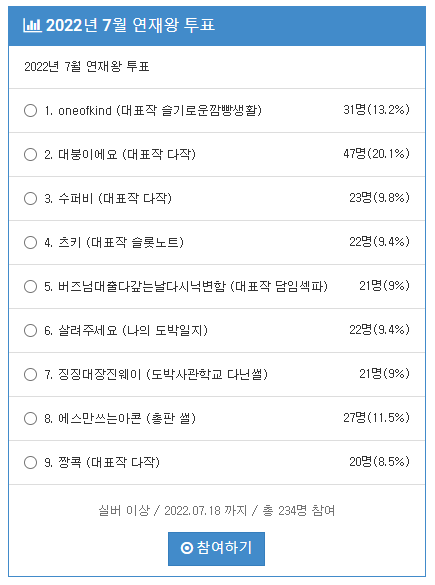Select radio button for option 1 oneofkind
Viewport: 435px width, 585px height.
coord(31,110)
